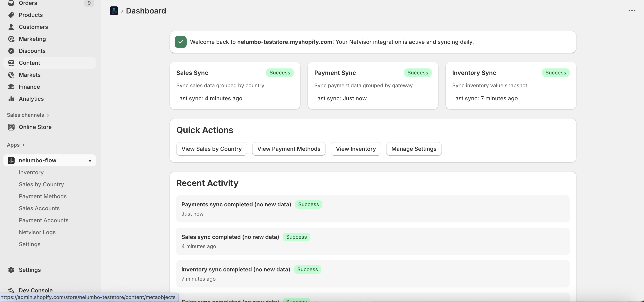Viewport: 644px width, 302px height.
Task: Open Analytics via the bar chart icon
Action: tap(12, 99)
